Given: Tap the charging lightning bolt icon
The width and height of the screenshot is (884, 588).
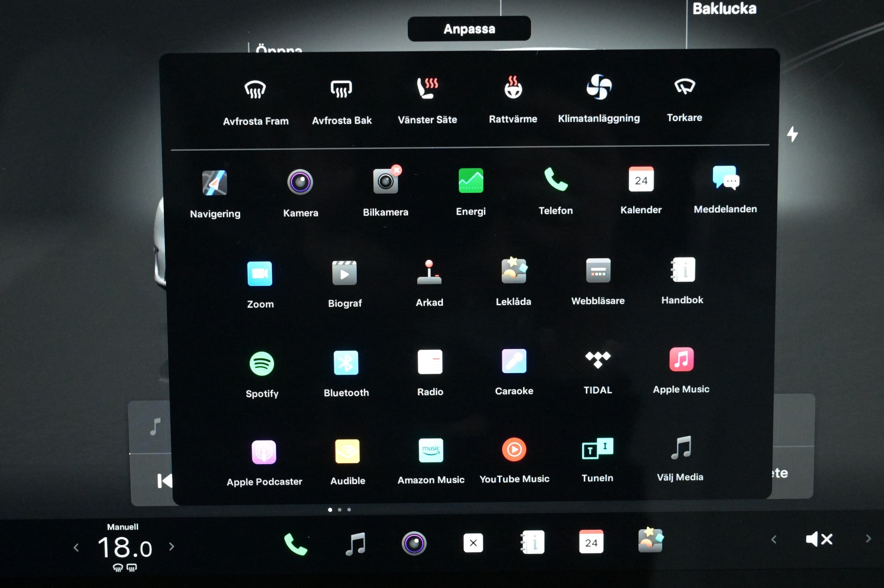Looking at the screenshot, I should point(792,134).
